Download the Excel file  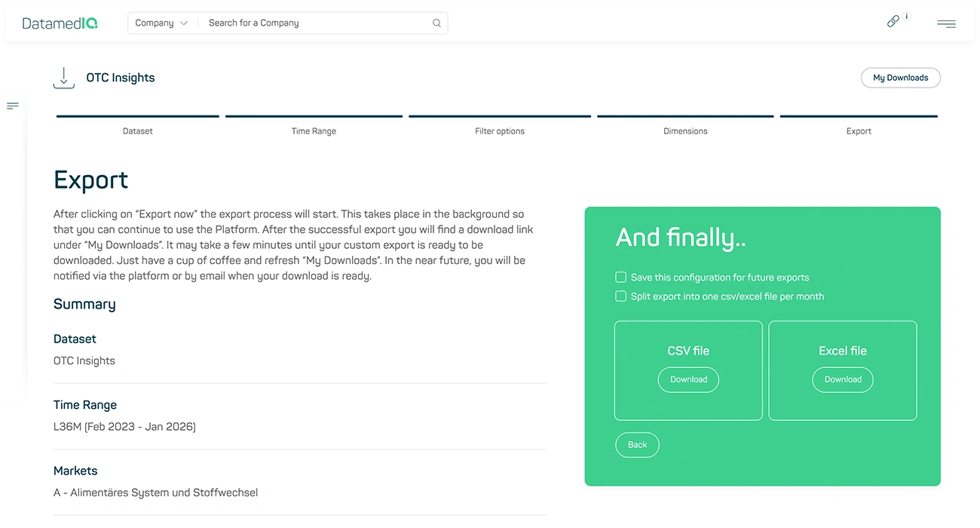[x=842, y=379]
